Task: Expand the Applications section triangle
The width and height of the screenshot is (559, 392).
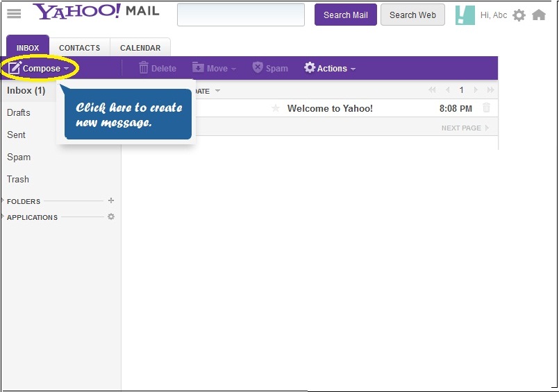Action: click(3, 216)
